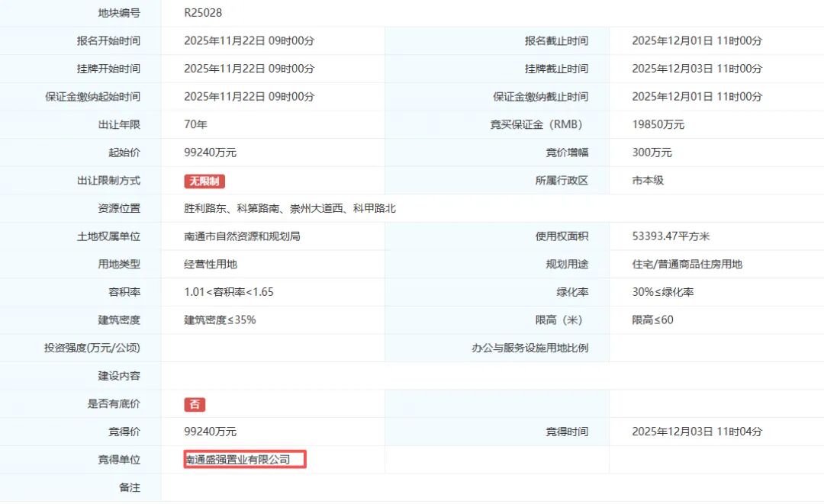824x504 pixels.
Task: Click the 报名截止时间 value 2025年12月01日
Action: point(685,40)
